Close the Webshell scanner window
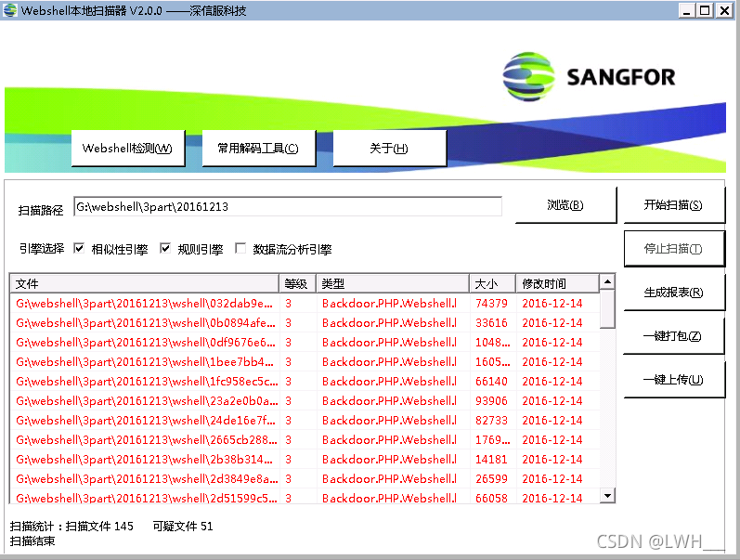The height and width of the screenshot is (560, 740). coord(724,10)
